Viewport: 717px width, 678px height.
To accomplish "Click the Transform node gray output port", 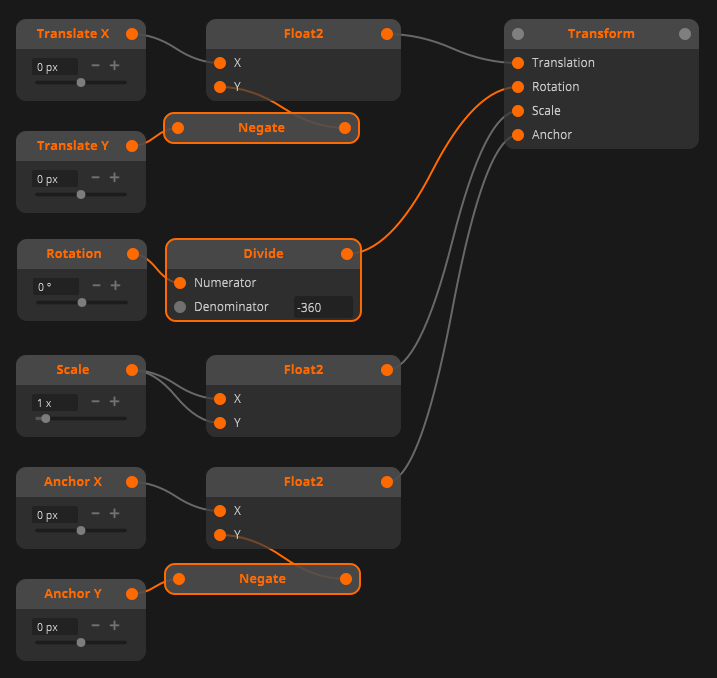I will 685,34.
